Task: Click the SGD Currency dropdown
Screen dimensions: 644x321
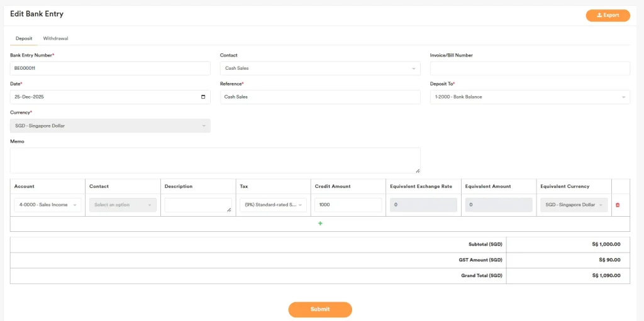Action: pos(110,126)
